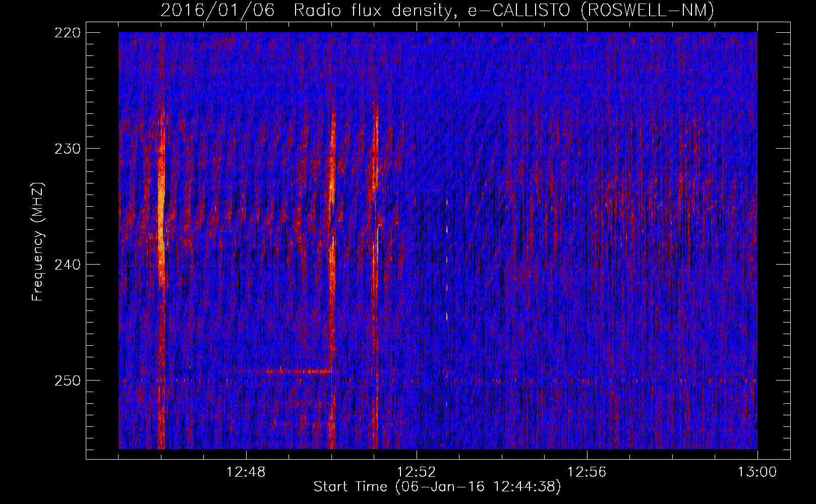Viewport: 816px width, 504px height.
Task: Click the plot title 'Radio flux density, e-CALLISTO (ROSWELL-NM)'
Action: tap(504, 10)
